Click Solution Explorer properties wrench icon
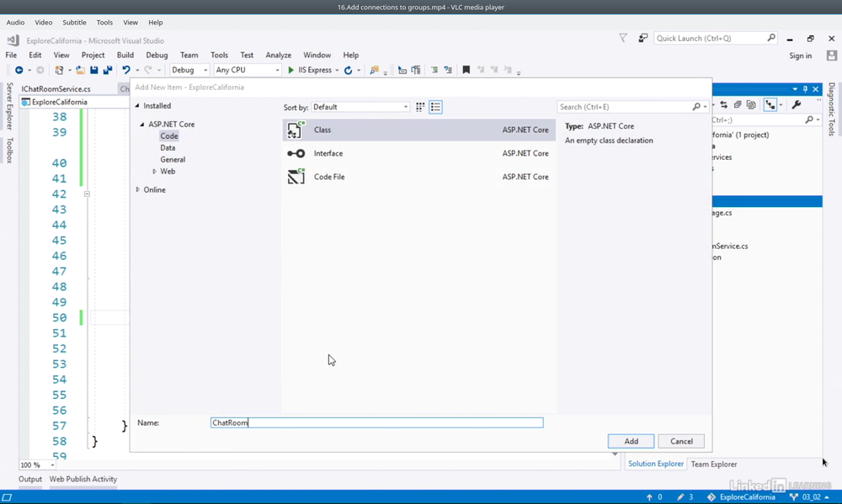Image resolution: width=842 pixels, height=504 pixels. (797, 104)
